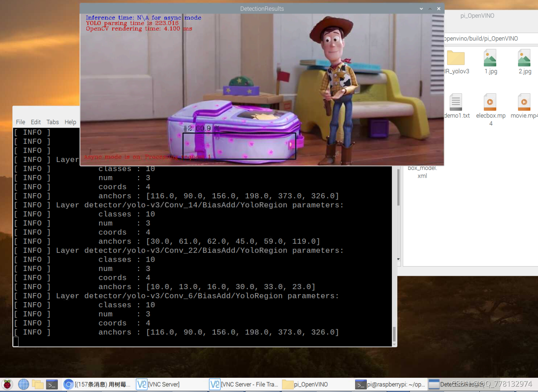
Task: Click anchors line starting with 30.0, 61.0
Action: click(209, 241)
